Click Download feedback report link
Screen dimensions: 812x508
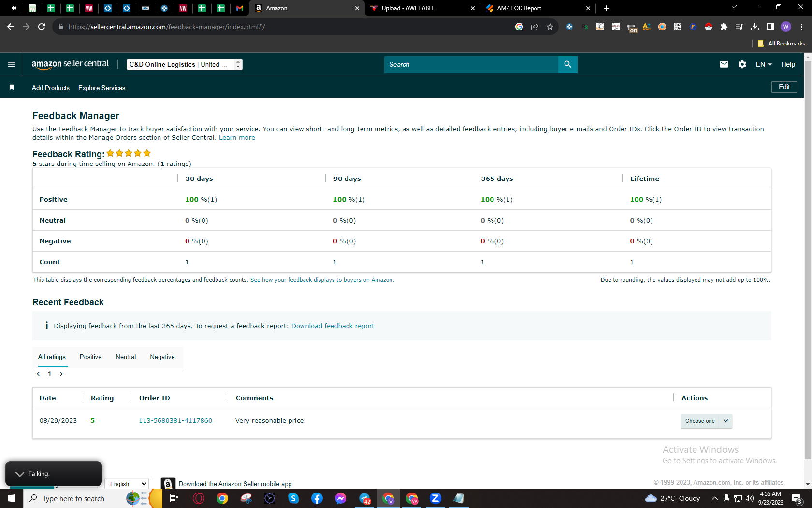pos(333,326)
